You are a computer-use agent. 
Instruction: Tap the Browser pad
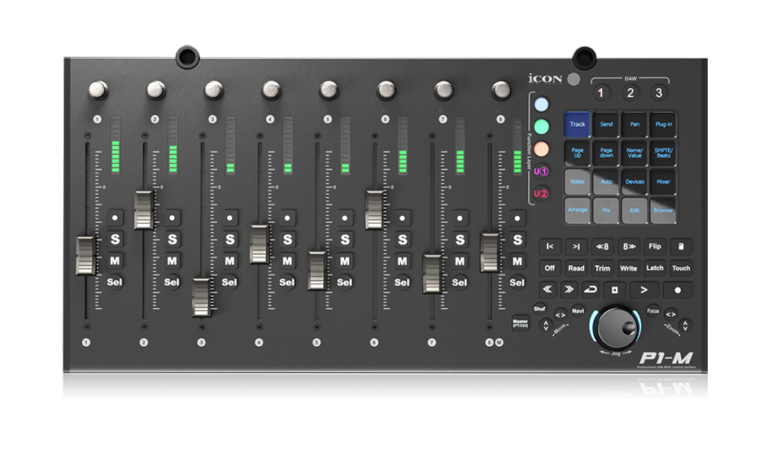coord(664,211)
